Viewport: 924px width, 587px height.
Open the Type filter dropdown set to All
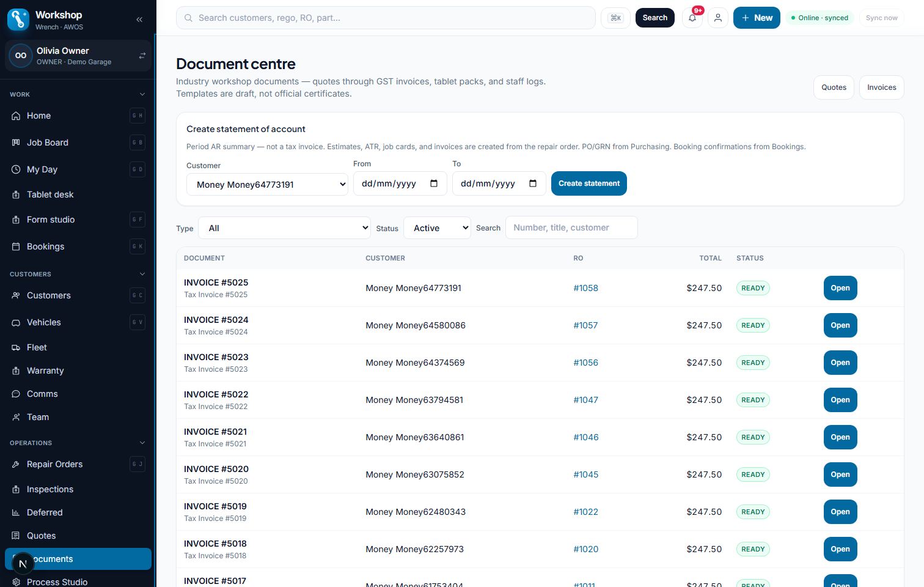coord(284,228)
